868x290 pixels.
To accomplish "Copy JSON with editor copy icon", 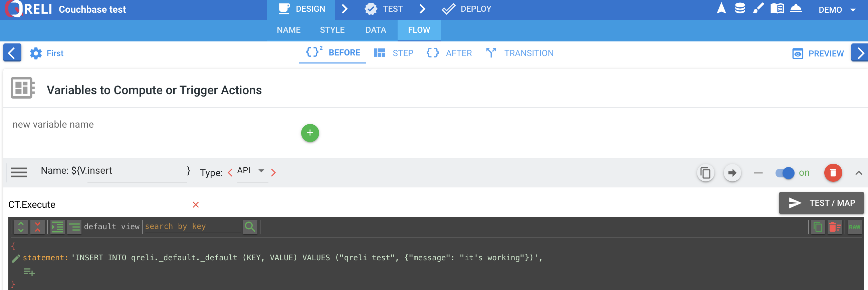I will (818, 227).
